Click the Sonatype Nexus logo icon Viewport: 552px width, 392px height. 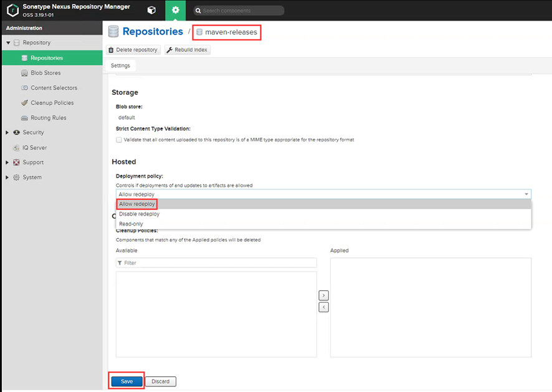[12, 10]
